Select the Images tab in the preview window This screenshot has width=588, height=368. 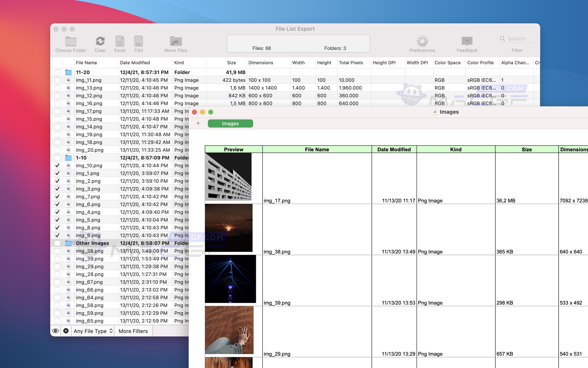(230, 123)
